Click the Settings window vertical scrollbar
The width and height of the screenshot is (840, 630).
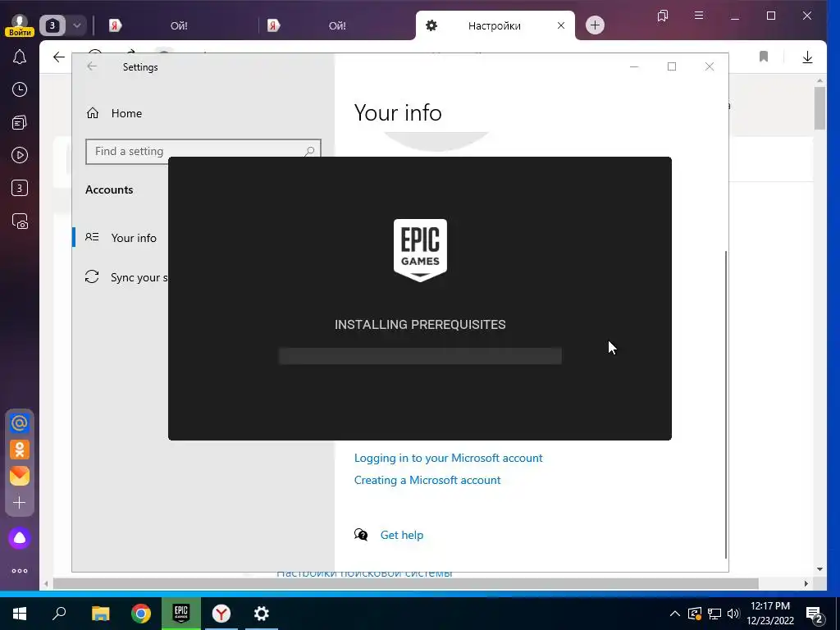coord(727,404)
